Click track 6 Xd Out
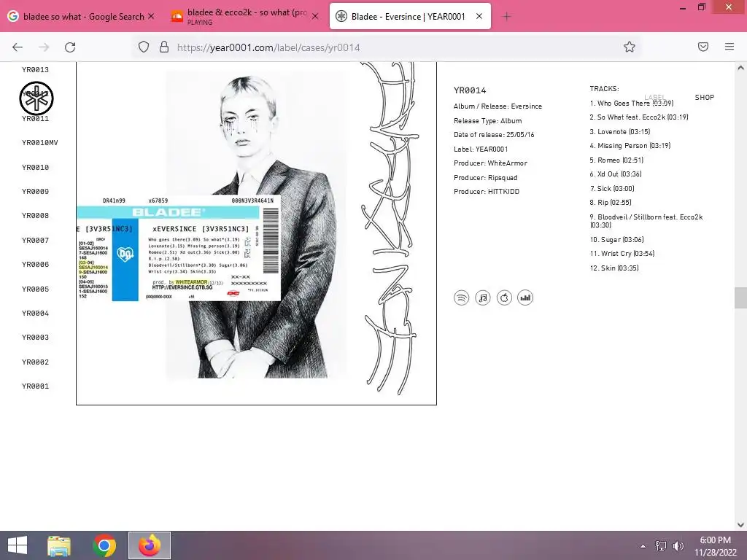The image size is (747, 560). tap(616, 174)
